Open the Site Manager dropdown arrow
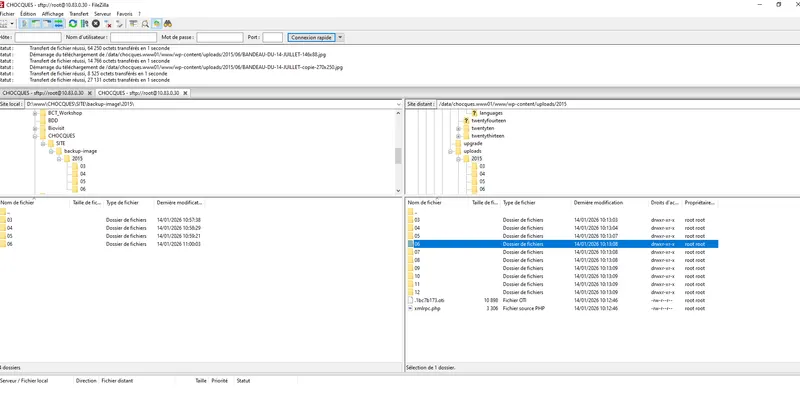This screenshot has height=418, width=800. pyautogui.click(x=12, y=24)
